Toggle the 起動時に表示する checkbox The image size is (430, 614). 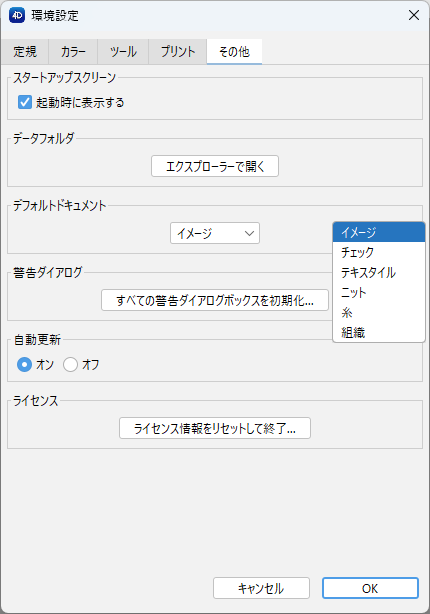25,102
